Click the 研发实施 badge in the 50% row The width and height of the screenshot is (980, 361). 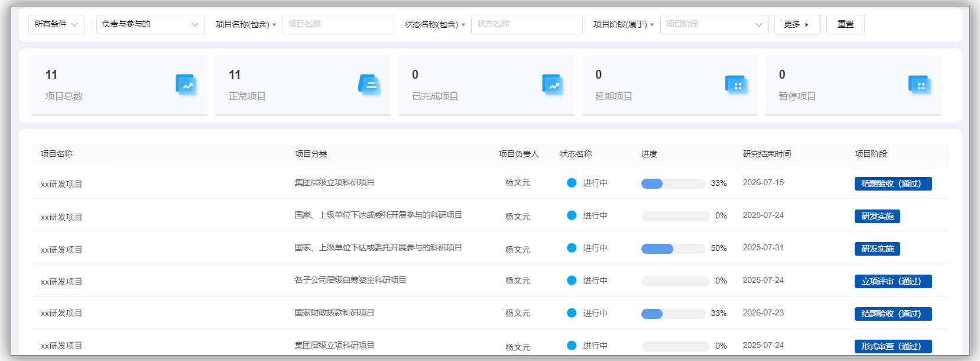(x=877, y=249)
